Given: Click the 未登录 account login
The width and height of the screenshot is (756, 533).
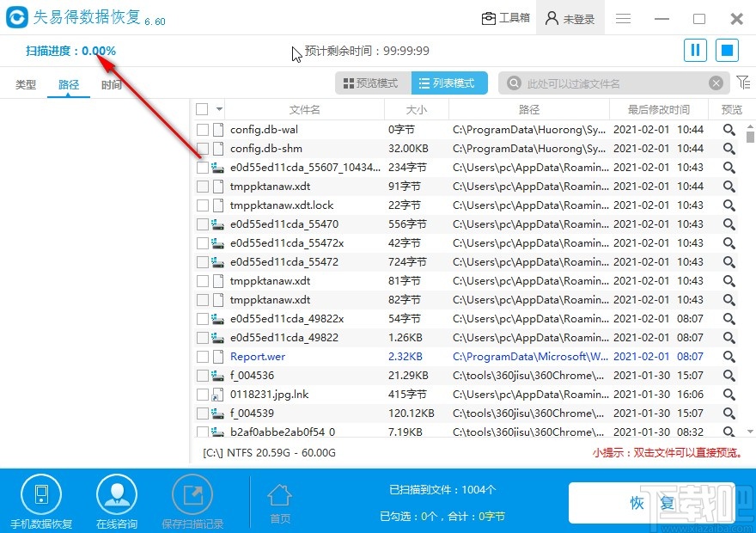Looking at the screenshot, I should pos(570,18).
